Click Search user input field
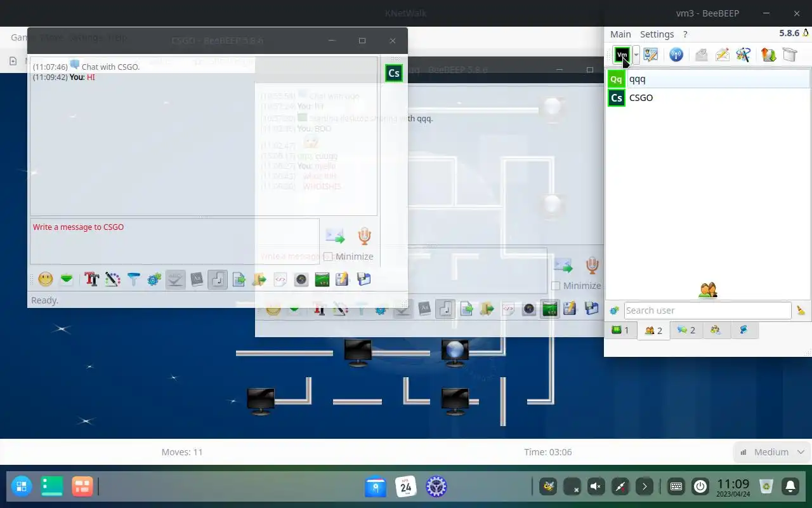The image size is (812, 508). click(707, 311)
